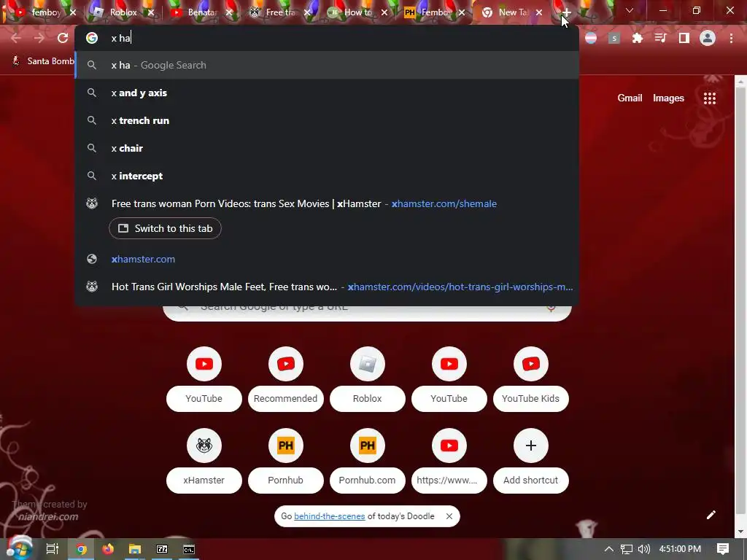The height and width of the screenshot is (560, 747).
Task: Open the volume control in system tray
Action: click(643, 549)
